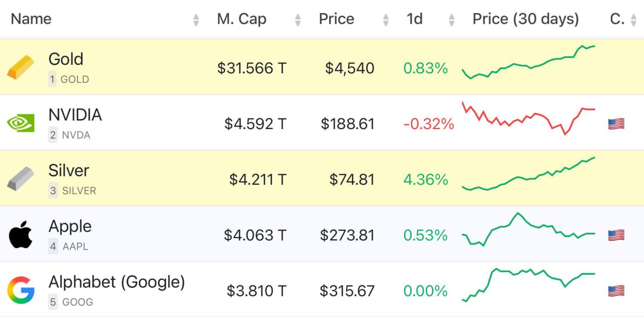
Task: Click the NVIDIA logo icon
Action: point(21,123)
